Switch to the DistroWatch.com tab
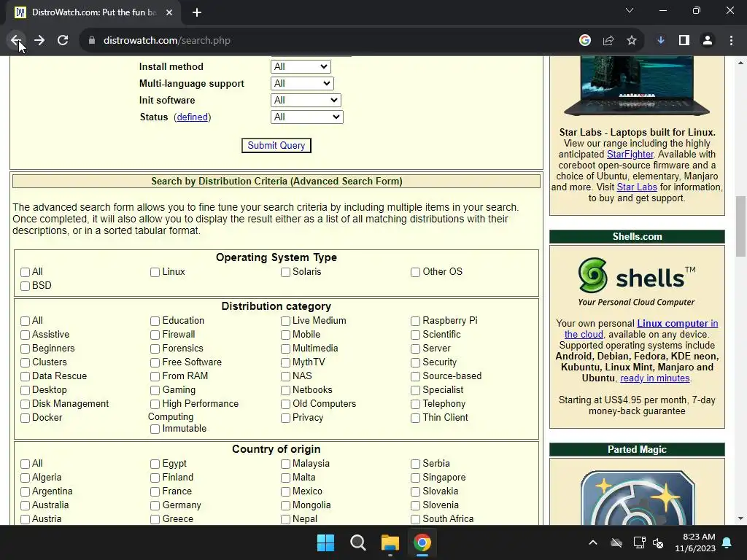747x560 pixels. coord(93,12)
